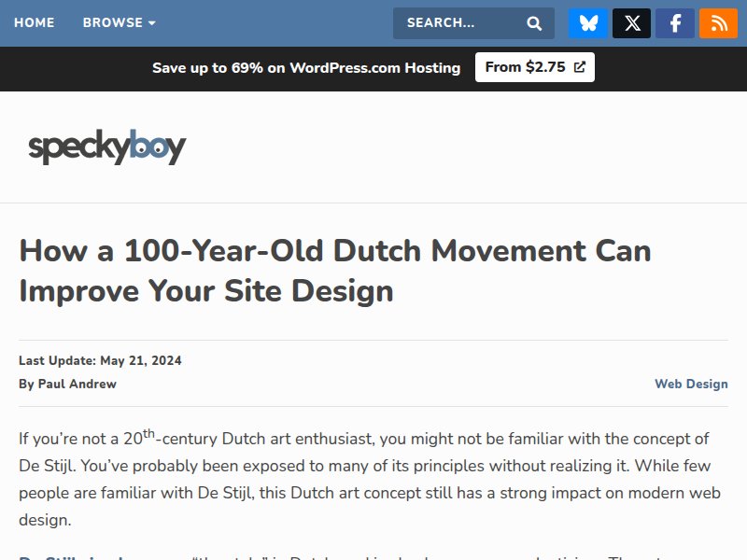The width and height of the screenshot is (747, 560).
Task: Click the Speckyboy logo
Action: (107, 147)
